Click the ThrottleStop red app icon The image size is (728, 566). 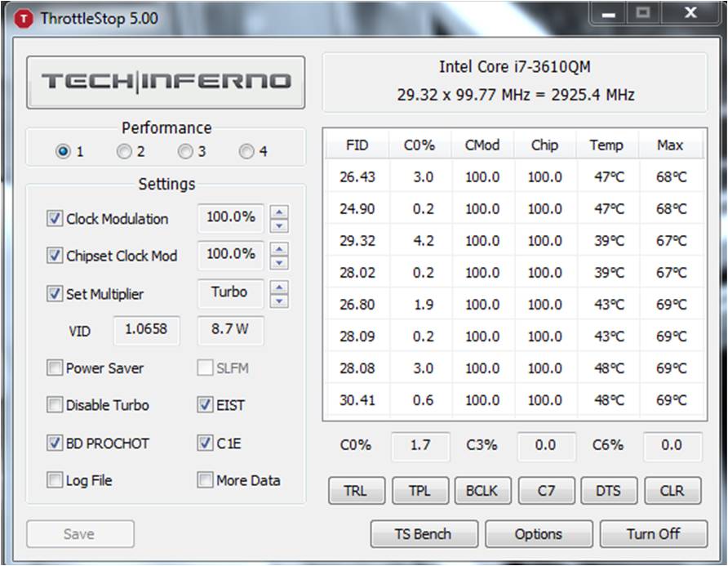pos(23,19)
